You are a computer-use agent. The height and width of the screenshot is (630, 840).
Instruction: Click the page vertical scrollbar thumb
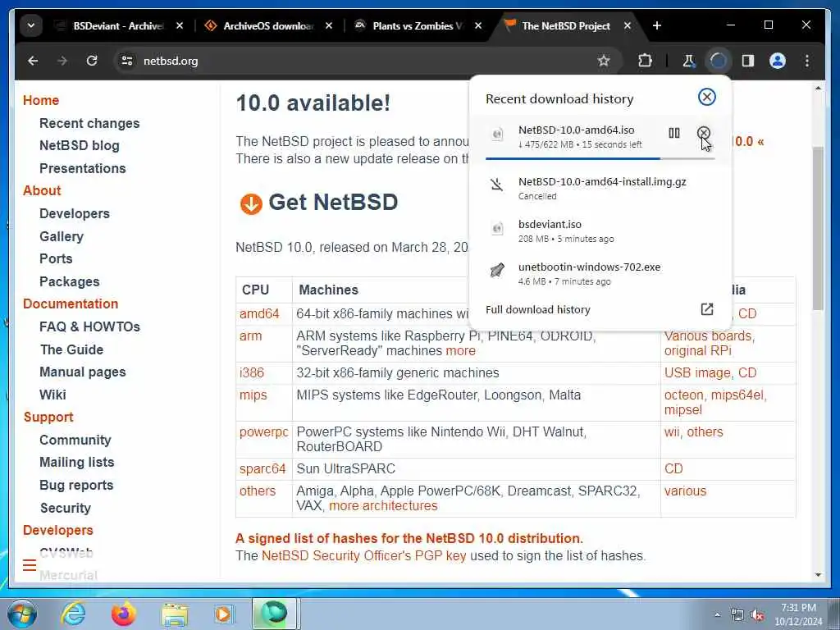pos(818,228)
